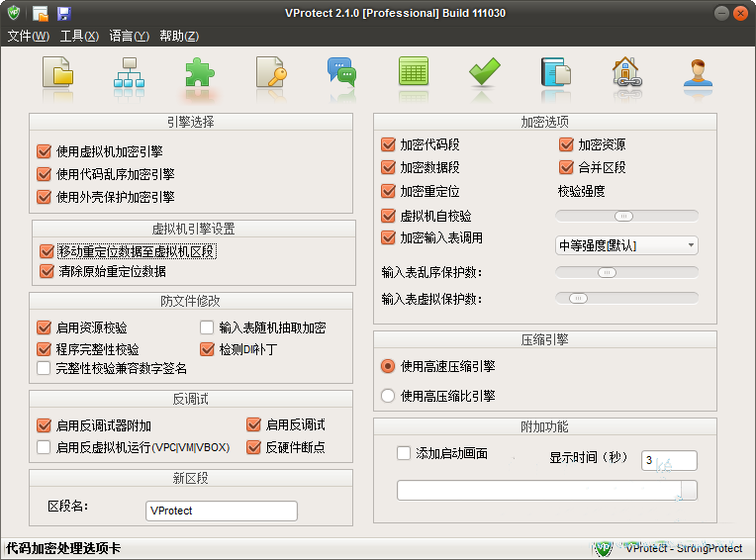Click the 校验强度 slider handle
Image resolution: width=756 pixels, height=560 pixels.
[x=623, y=216]
